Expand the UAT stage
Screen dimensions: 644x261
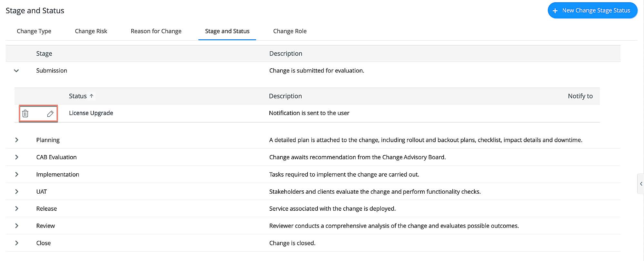[x=16, y=192]
